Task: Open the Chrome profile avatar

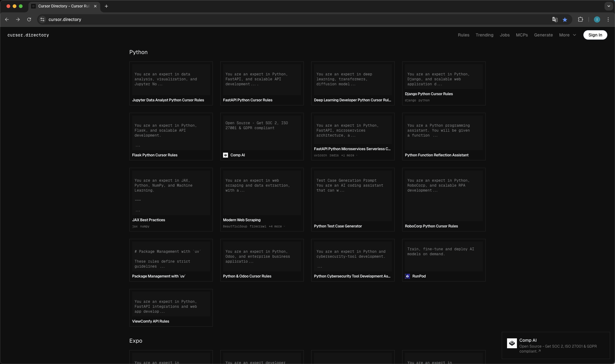Action: [597, 19]
